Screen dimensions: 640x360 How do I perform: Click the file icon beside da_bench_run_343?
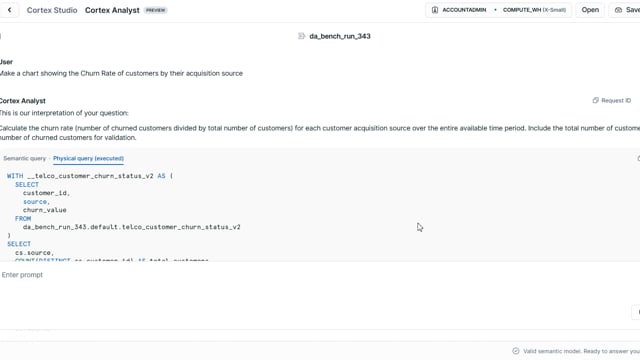(302, 36)
